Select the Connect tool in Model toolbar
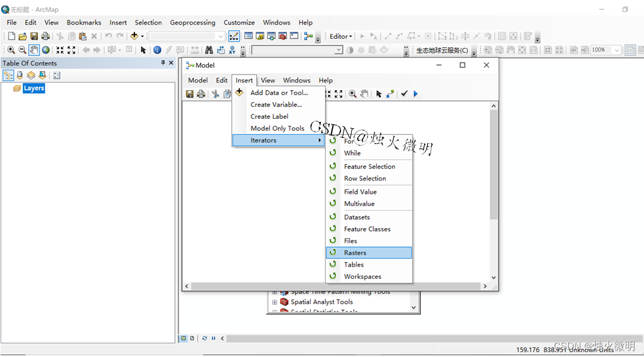The image size is (644, 357). [390, 94]
